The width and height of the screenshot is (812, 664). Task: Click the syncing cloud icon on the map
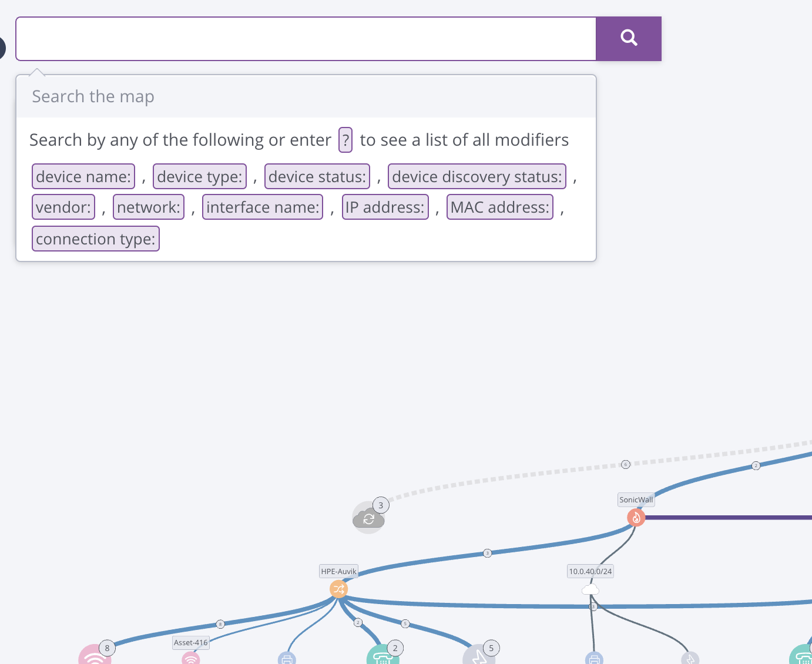coord(368,518)
